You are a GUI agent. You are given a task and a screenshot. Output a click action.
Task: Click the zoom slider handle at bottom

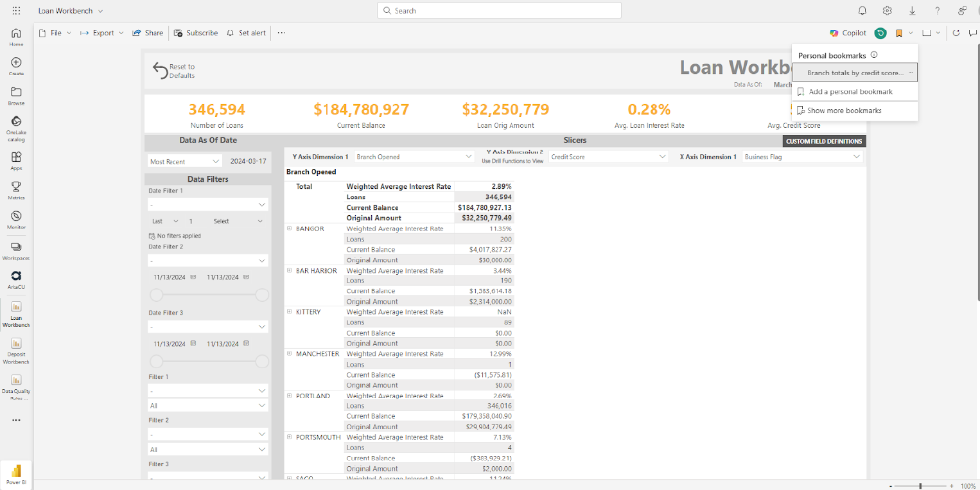click(920, 486)
